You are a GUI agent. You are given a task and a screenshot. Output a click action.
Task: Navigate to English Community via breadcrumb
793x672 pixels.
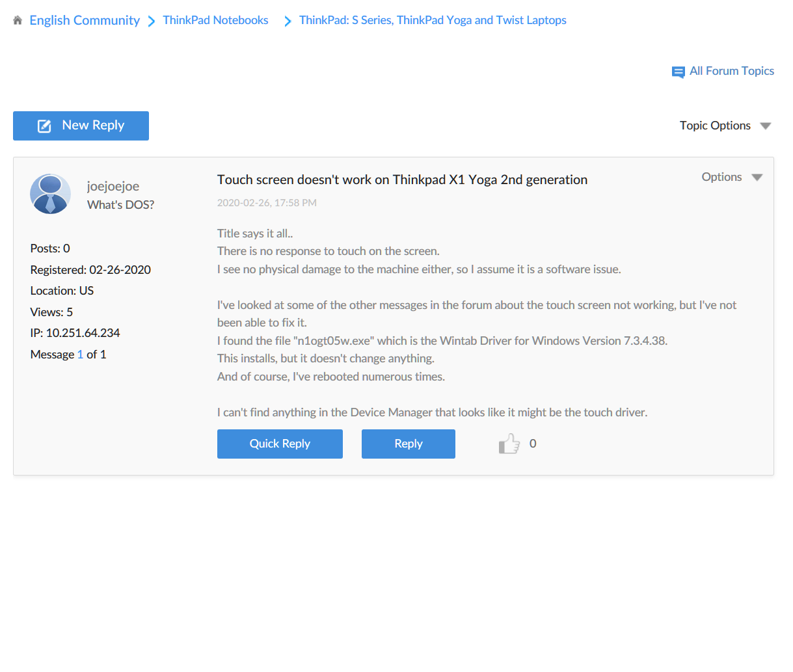coord(85,20)
